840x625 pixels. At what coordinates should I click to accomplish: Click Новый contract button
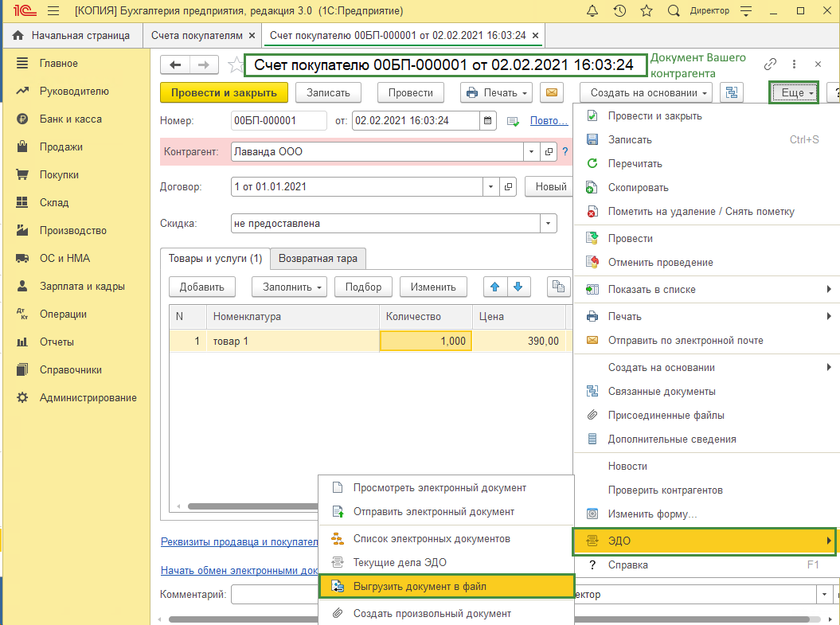click(549, 186)
